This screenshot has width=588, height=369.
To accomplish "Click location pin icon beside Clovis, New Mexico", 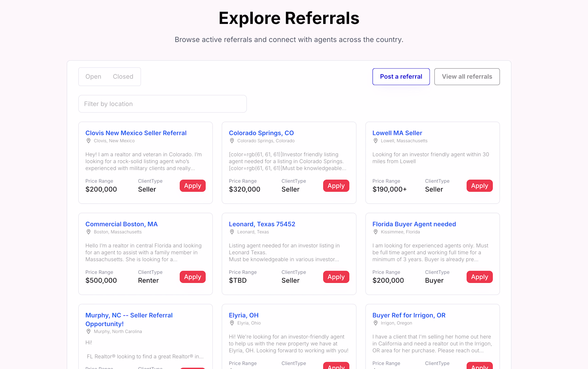I will (89, 141).
